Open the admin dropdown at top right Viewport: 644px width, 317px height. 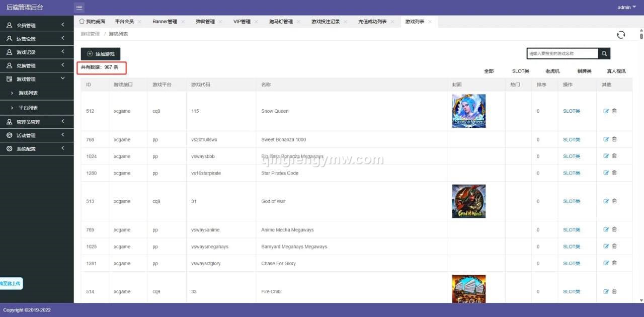tap(625, 7)
